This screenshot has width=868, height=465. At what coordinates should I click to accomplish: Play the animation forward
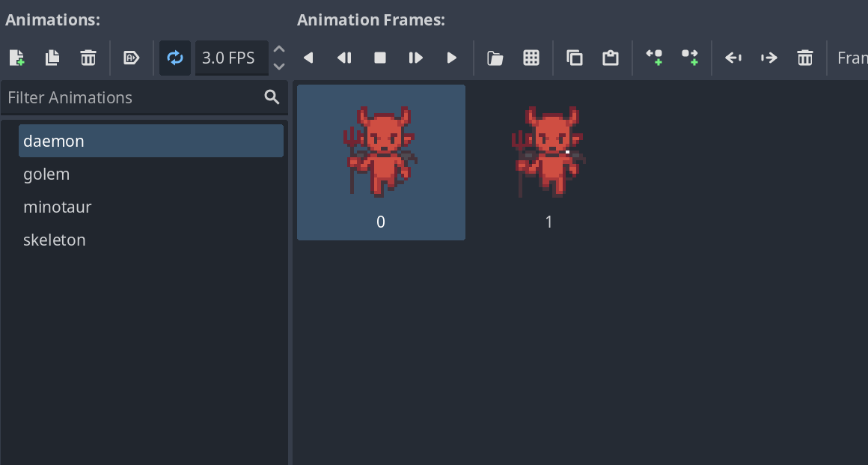[452, 58]
